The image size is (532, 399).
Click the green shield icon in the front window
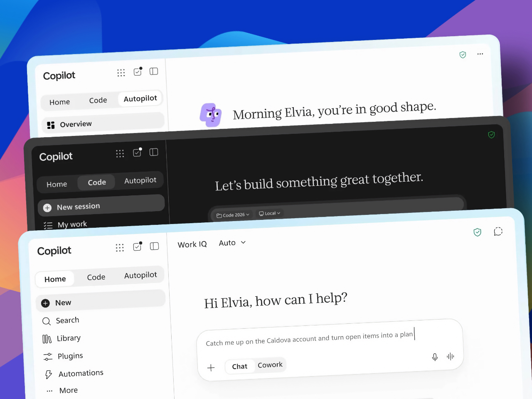click(x=478, y=232)
